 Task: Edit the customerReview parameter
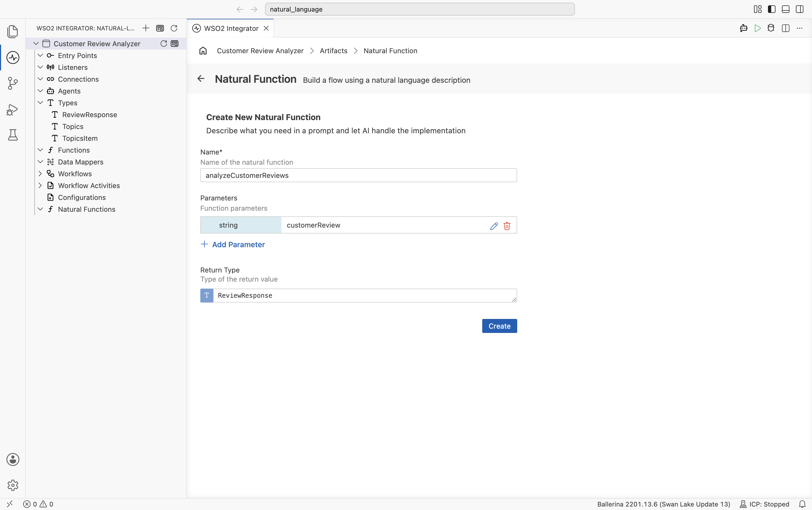494,226
